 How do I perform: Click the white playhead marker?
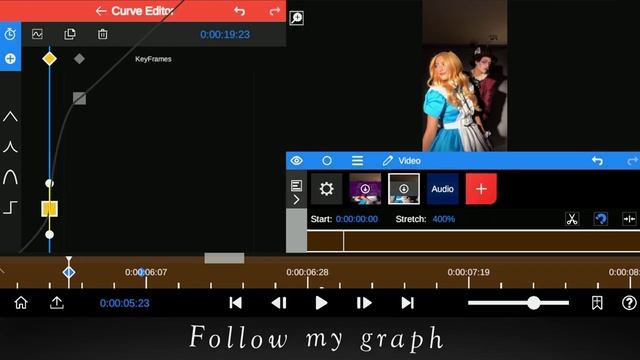point(69,260)
